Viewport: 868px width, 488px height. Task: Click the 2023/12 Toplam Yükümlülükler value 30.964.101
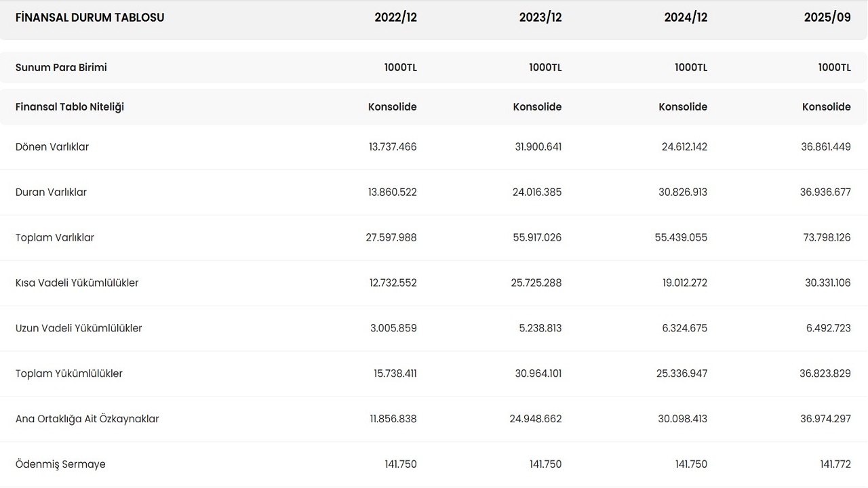tap(537, 374)
